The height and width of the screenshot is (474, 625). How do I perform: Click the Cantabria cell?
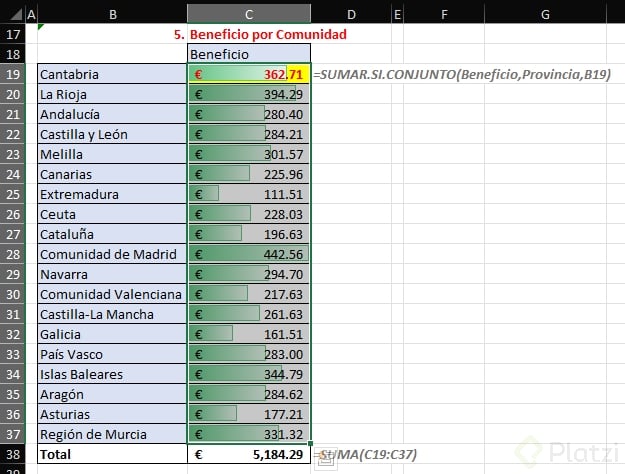[x=111, y=74]
